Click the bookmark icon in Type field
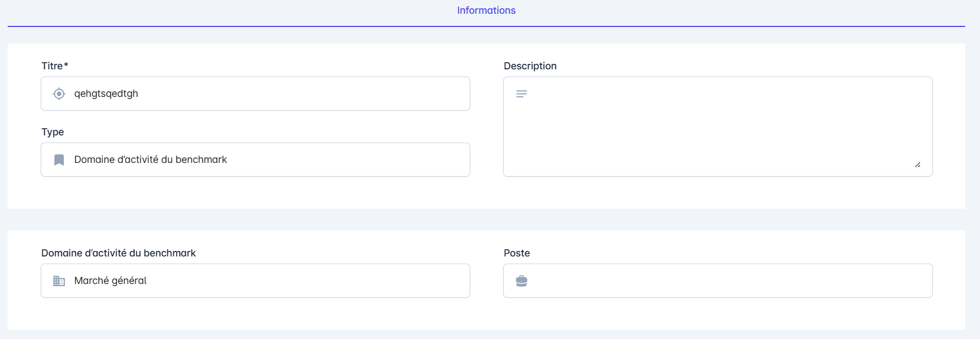The image size is (980, 339). [x=59, y=160]
